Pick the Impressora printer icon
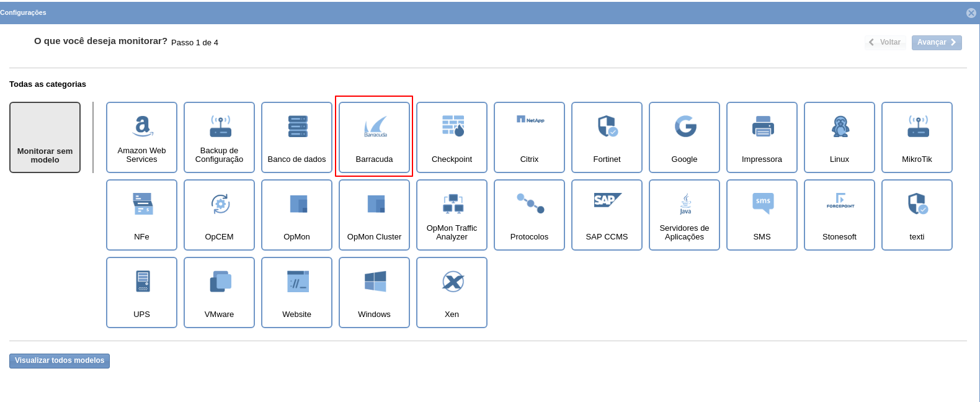980x402 pixels. point(762,137)
